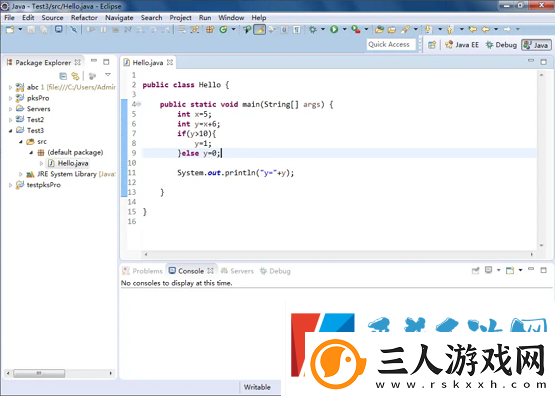Open the console monitor icon in the toolbar
The image size is (555, 396).
[59, 29]
